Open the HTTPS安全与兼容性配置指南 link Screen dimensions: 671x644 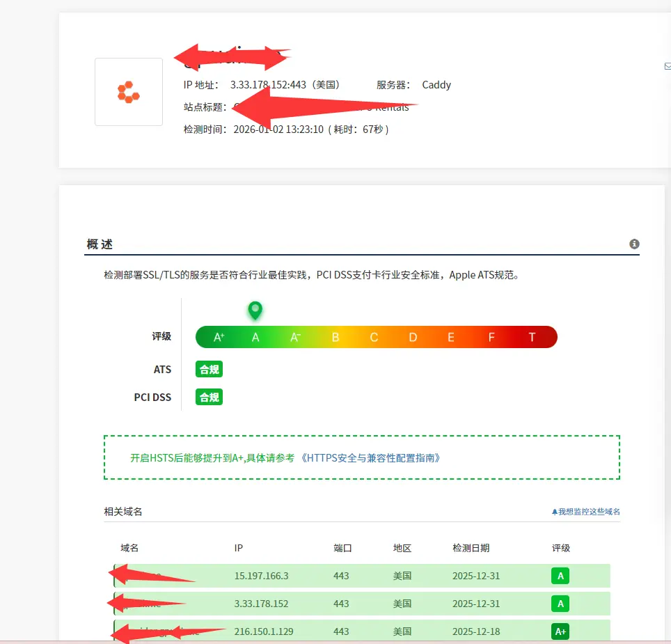[x=370, y=458]
